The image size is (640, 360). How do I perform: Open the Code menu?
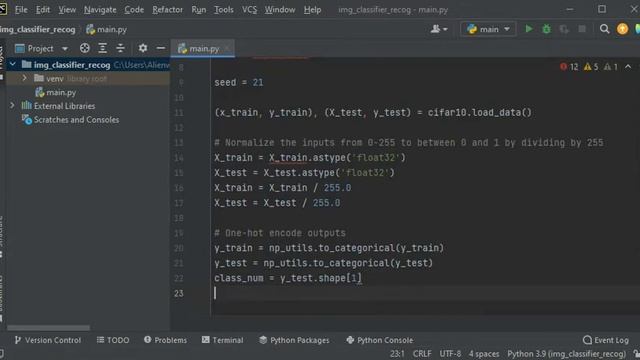pyautogui.click(x=134, y=9)
